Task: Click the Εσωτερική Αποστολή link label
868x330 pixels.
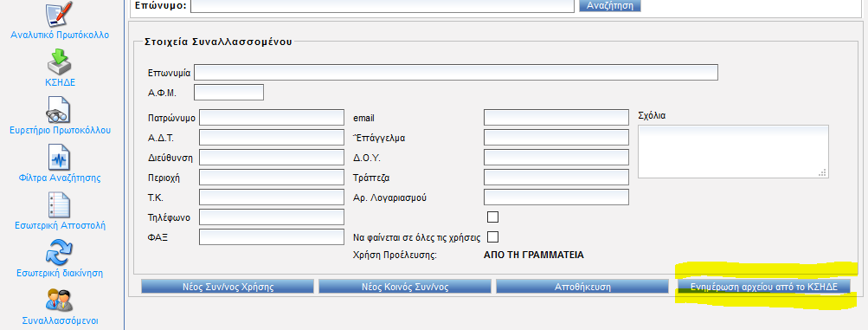Action: (60, 226)
